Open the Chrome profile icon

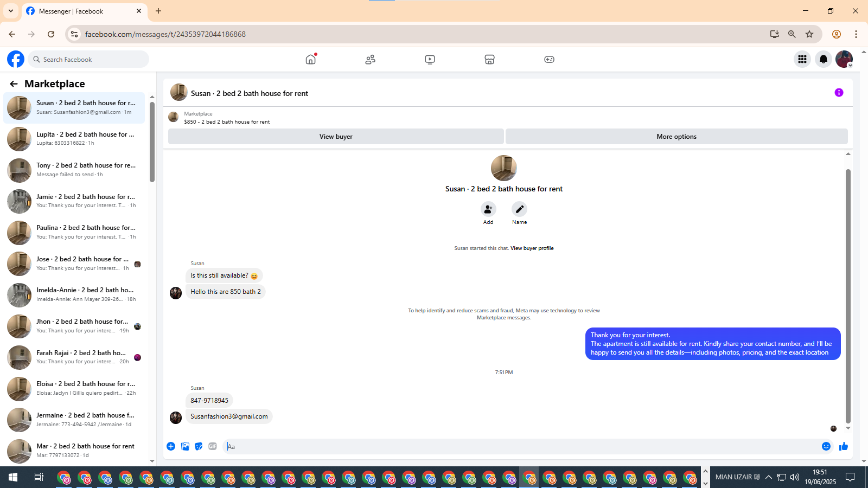[837, 34]
